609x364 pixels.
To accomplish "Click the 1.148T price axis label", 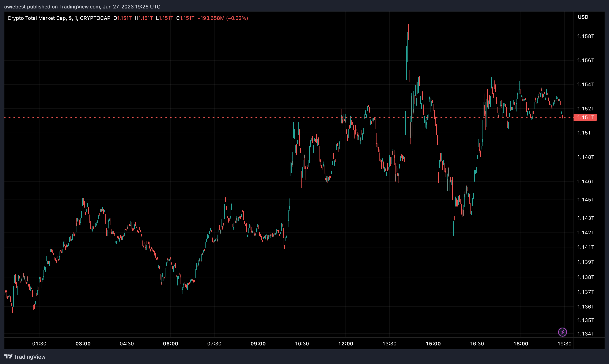I will 586,157.
